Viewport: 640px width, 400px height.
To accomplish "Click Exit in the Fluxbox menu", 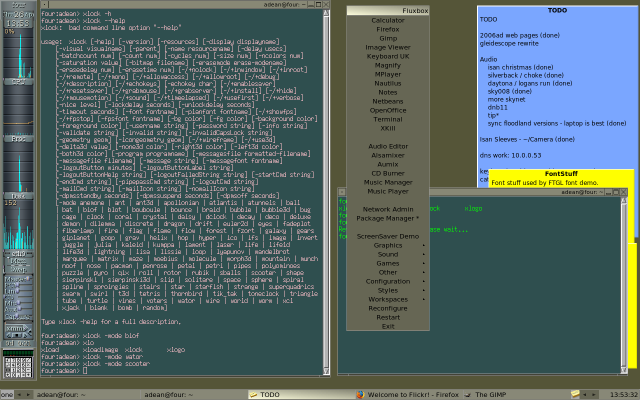I will pos(388,326).
